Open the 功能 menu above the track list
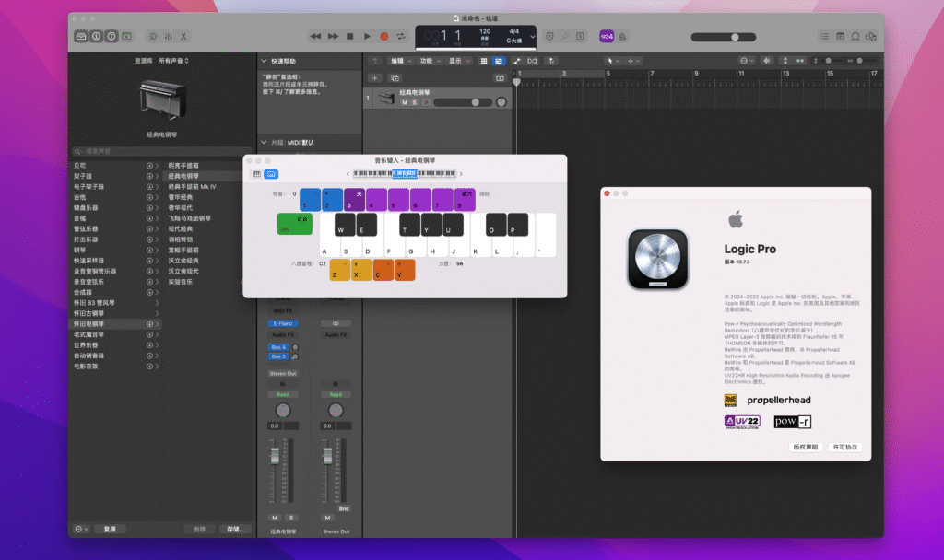The width and height of the screenshot is (944, 560). (427, 61)
